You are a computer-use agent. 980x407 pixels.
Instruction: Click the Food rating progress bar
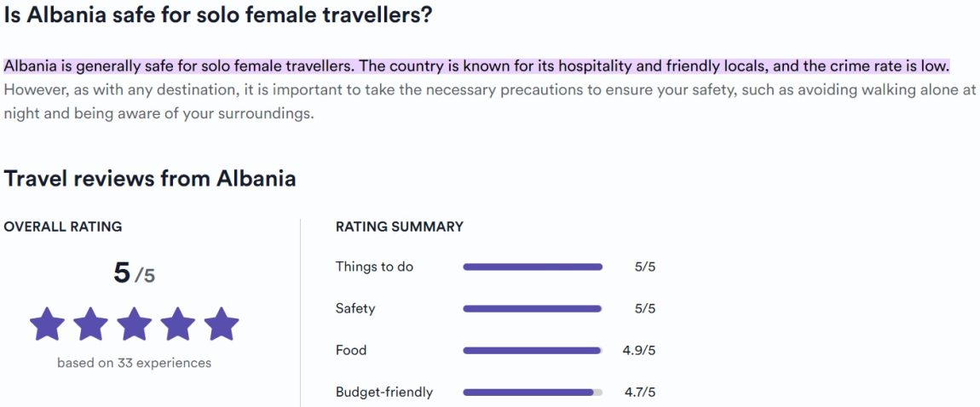click(533, 351)
